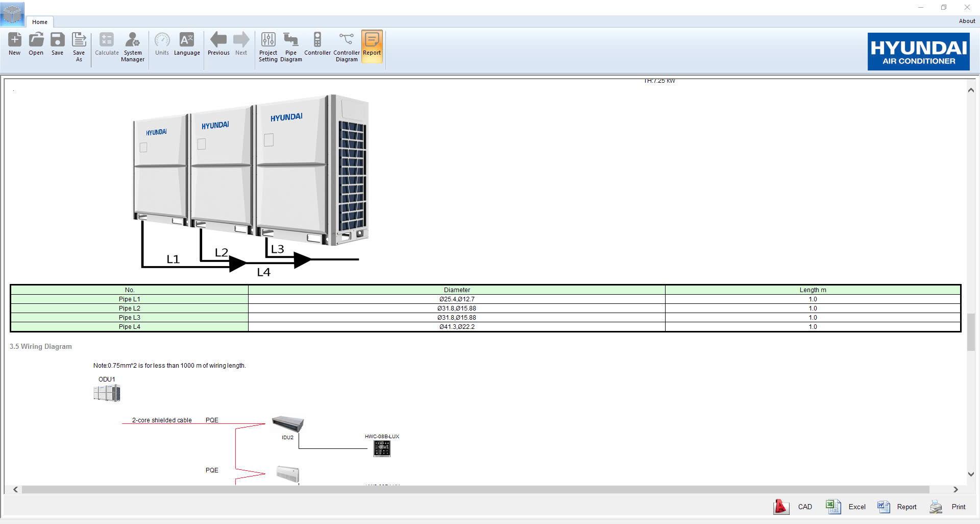Click the No. column header
The image size is (980, 524).
(129, 290)
